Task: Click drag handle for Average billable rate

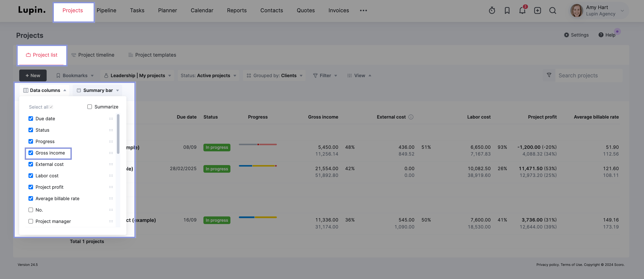Action: click(x=111, y=199)
